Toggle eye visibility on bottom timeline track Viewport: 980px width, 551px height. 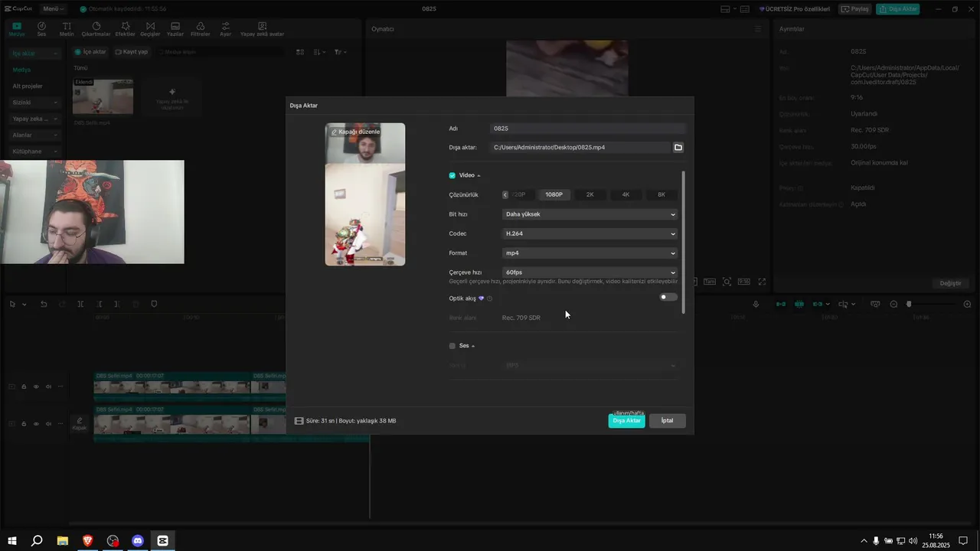click(x=36, y=424)
